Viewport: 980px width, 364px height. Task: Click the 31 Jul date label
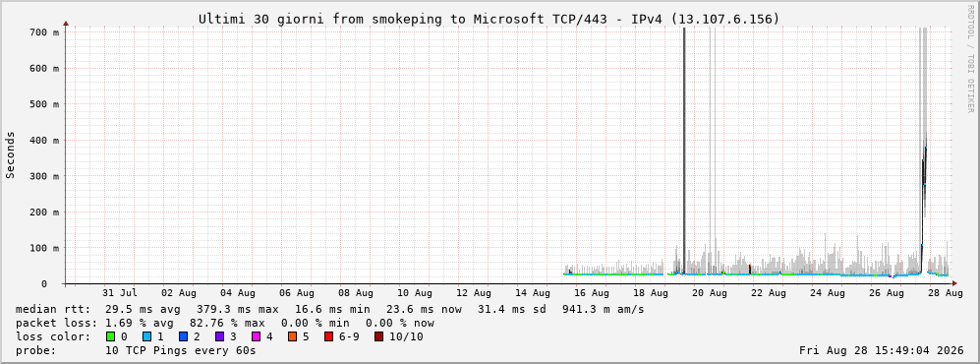119,292
